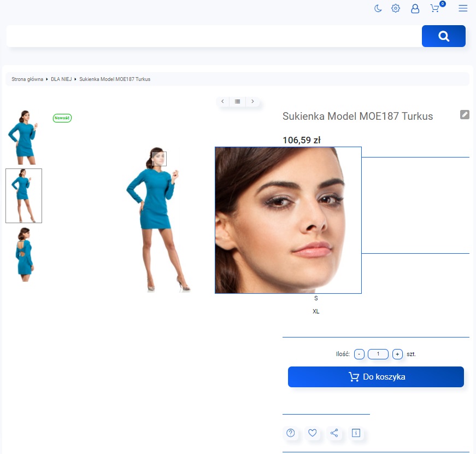Click the quantity input field
The width and height of the screenshot is (476, 454).
378,354
